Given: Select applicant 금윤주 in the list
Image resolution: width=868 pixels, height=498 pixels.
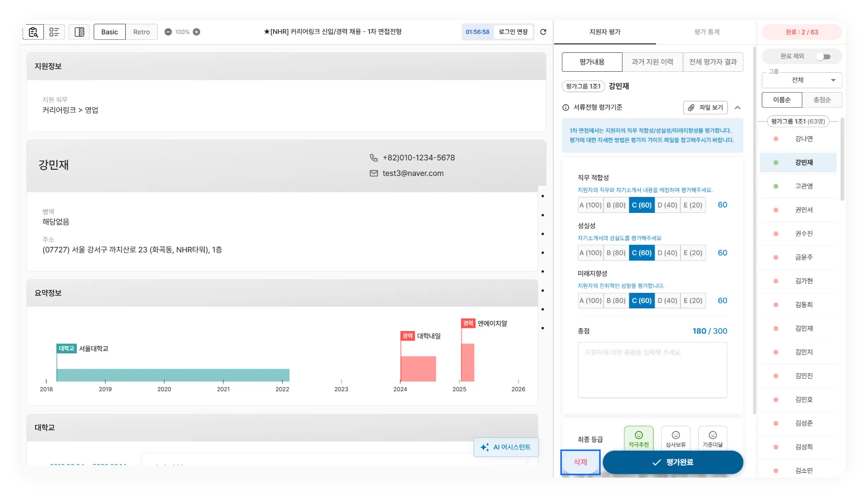Looking at the screenshot, I should point(798,257).
